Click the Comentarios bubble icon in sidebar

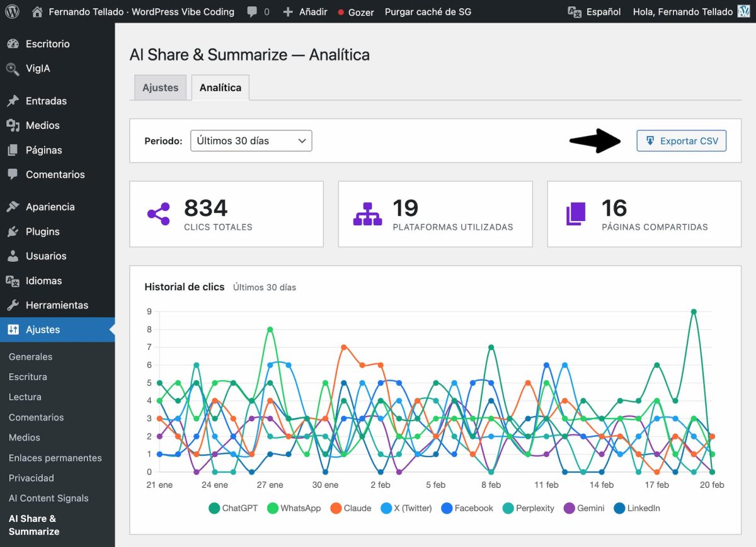(x=13, y=174)
